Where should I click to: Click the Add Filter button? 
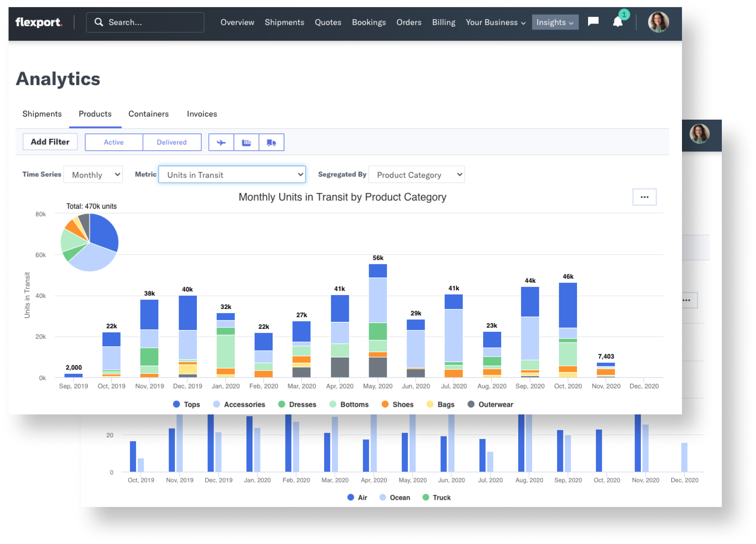(50, 142)
